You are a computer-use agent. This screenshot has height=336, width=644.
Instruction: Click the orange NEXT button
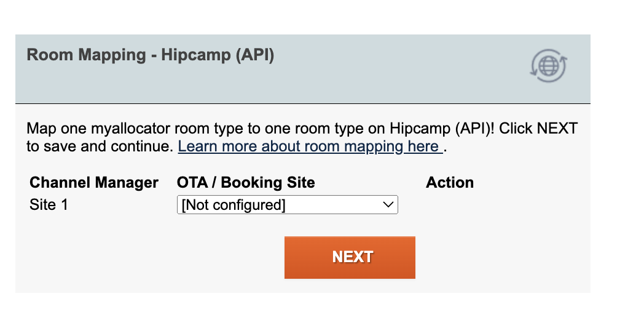pyautogui.click(x=350, y=257)
